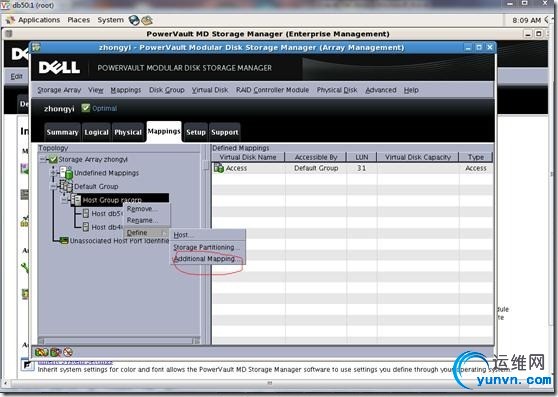558x397 pixels.
Task: Choose Storage Partitioning... in the submenu
Action: click(x=208, y=247)
